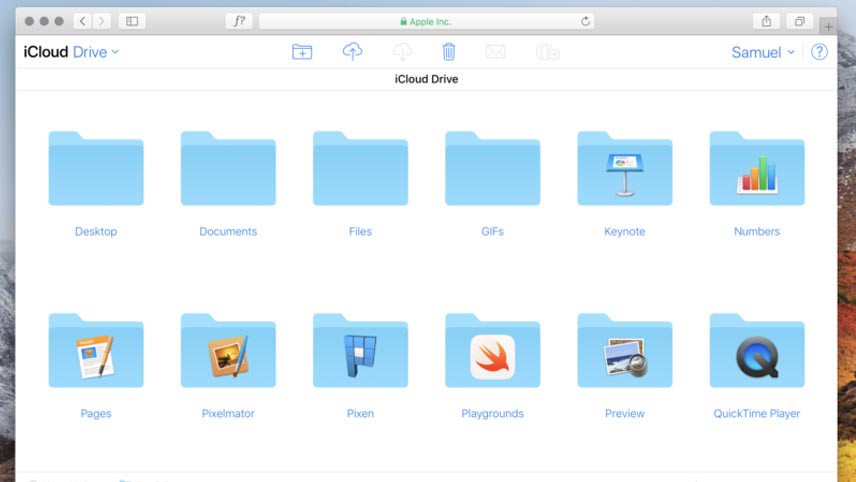Open the Files folder icon
Screen dimensions: 856x482
(x=360, y=168)
